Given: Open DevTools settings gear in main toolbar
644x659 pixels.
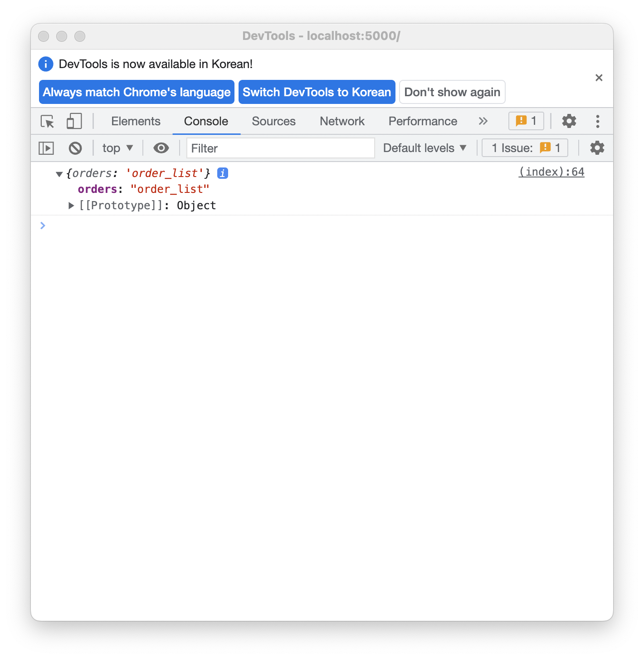Looking at the screenshot, I should tap(569, 121).
